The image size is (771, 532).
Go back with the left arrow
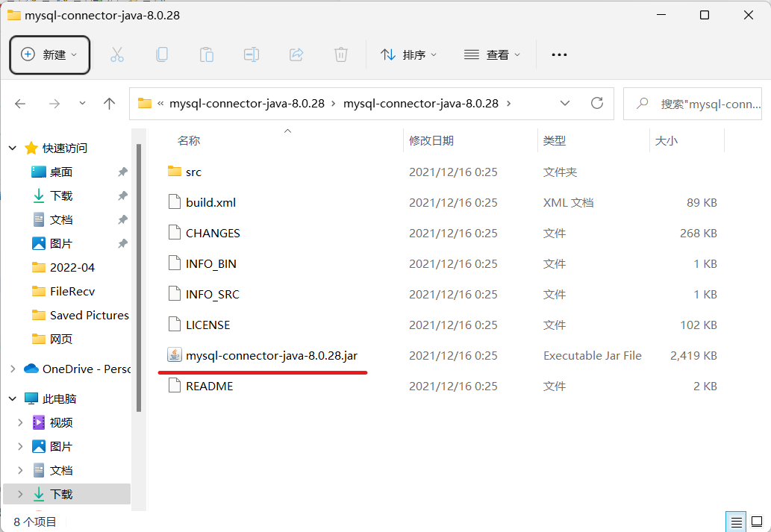tap(20, 104)
